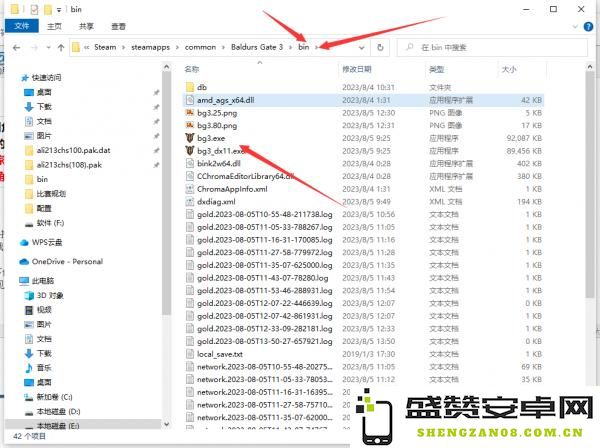The width and height of the screenshot is (600, 448).
Task: Click the properties icon in title bar
Action: point(34,9)
